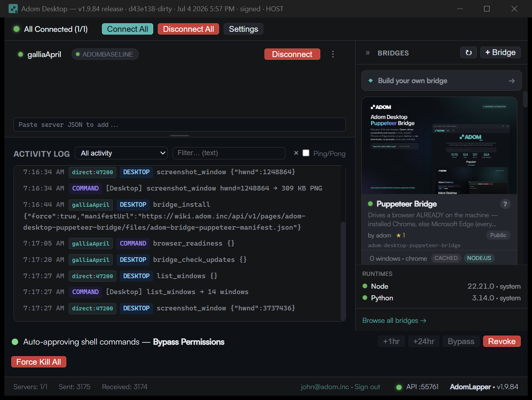Collapse the Bridges panel with the double chevron
This screenshot has width=532, height=400.
point(368,53)
